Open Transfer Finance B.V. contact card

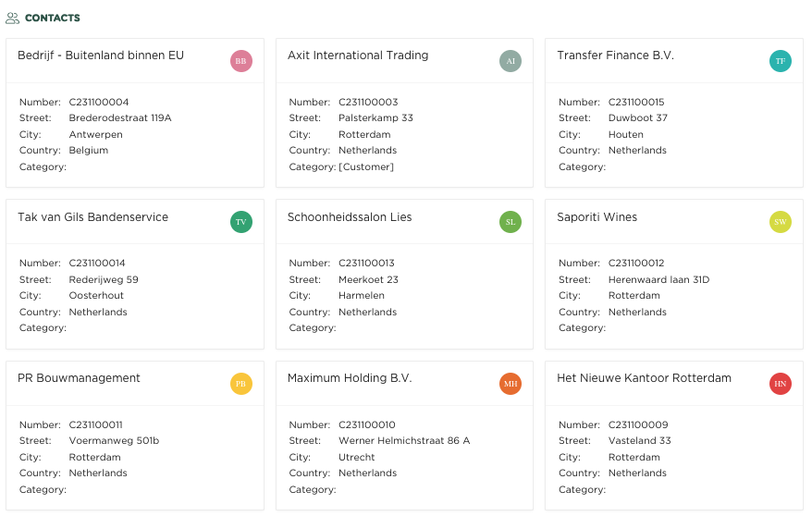pos(615,55)
